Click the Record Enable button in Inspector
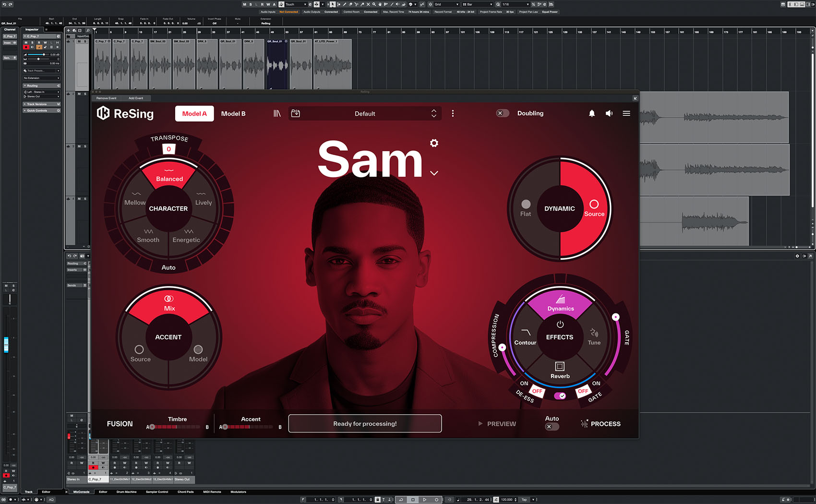 coord(26,47)
